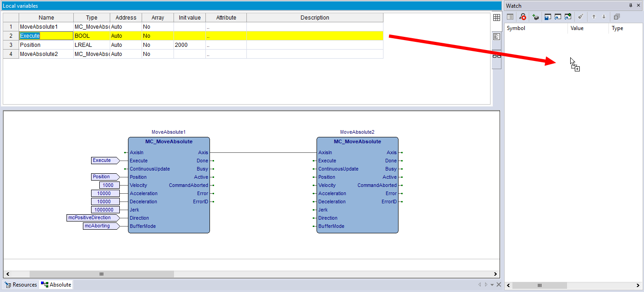
Task: Switch to the Resources tab
Action: click(21, 285)
